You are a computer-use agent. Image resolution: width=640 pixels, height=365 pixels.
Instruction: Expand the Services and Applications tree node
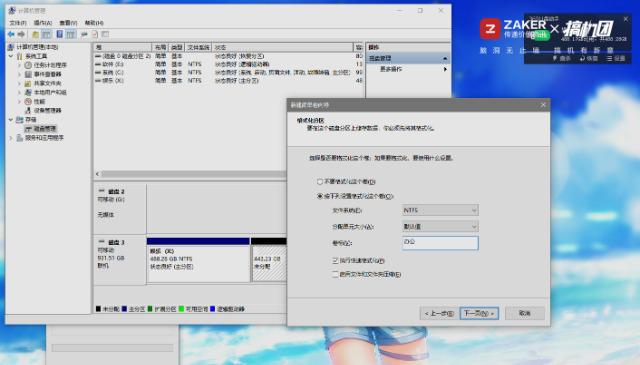(11, 138)
